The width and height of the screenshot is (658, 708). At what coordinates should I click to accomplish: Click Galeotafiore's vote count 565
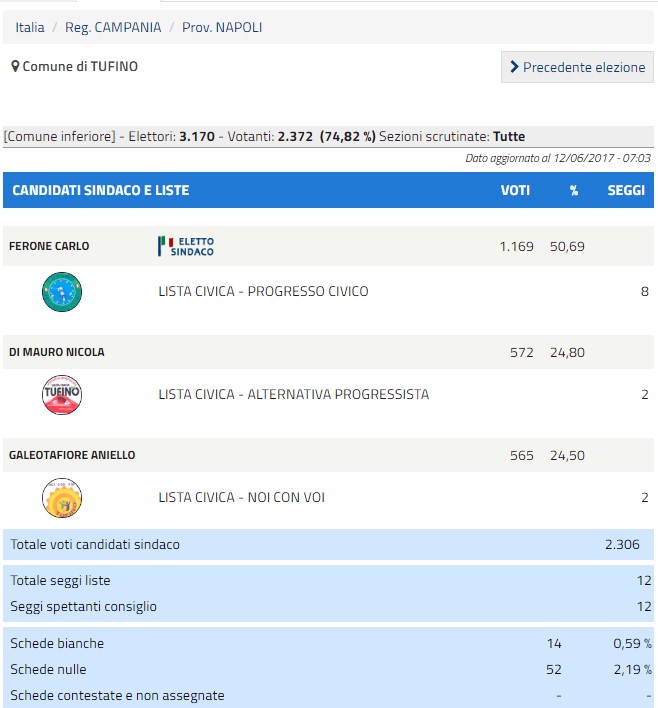pos(522,455)
